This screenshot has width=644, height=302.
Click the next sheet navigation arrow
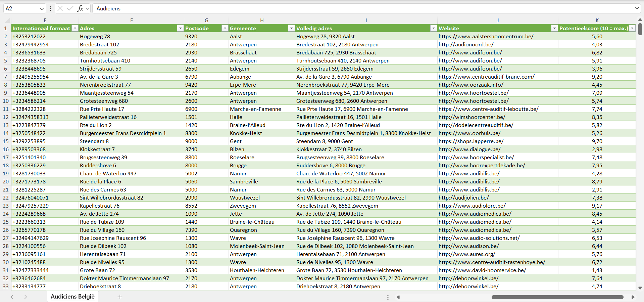[26, 297]
